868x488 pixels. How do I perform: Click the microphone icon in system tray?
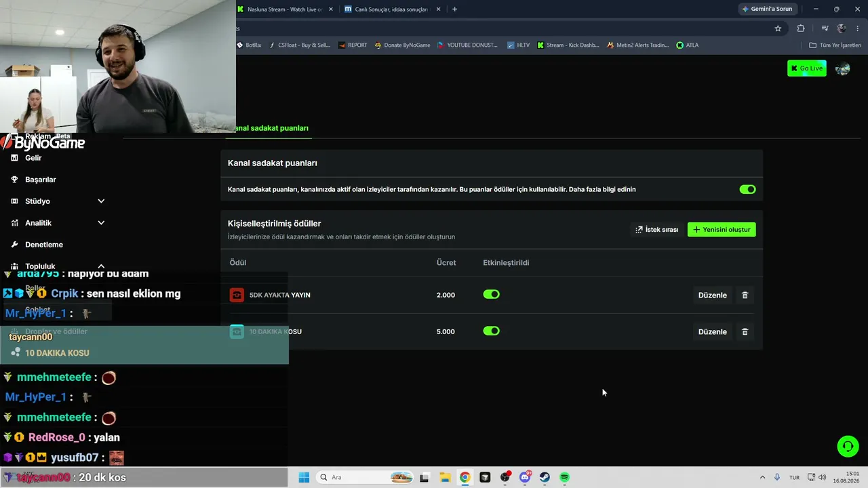[777, 477]
